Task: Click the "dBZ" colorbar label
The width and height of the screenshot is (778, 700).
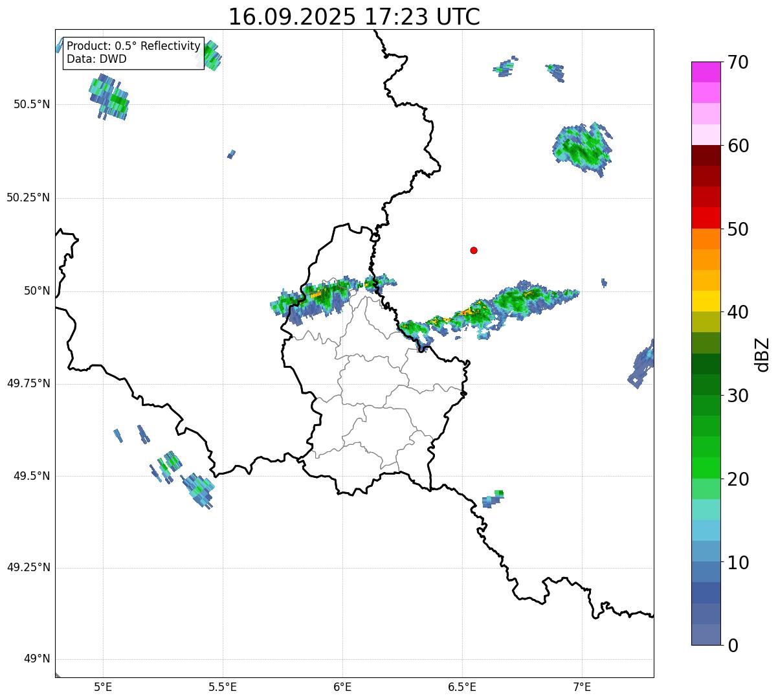Action: tap(762, 354)
